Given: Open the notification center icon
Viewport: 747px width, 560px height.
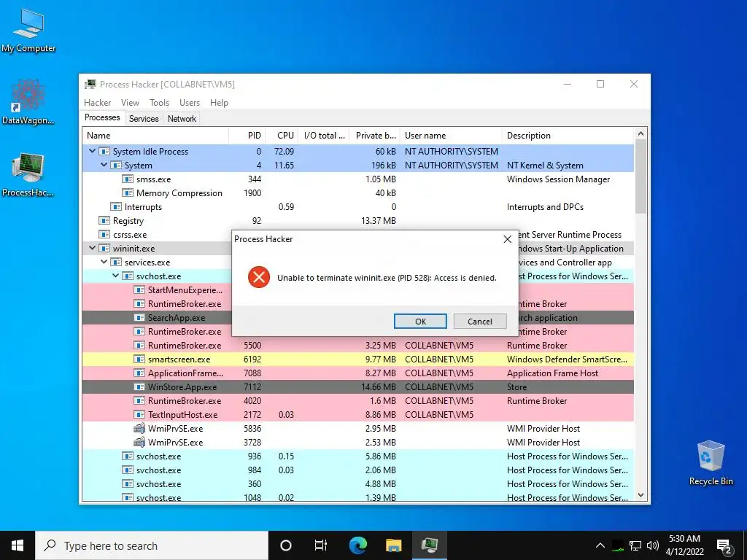Looking at the screenshot, I should 724,546.
